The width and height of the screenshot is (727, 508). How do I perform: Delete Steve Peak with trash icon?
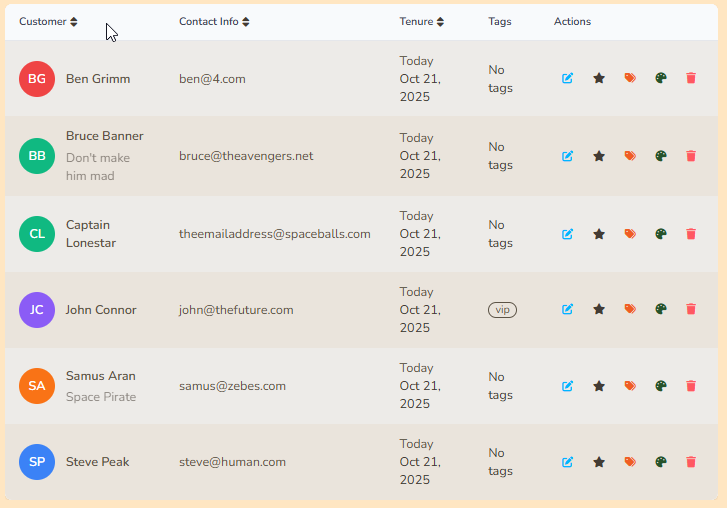[x=691, y=462]
